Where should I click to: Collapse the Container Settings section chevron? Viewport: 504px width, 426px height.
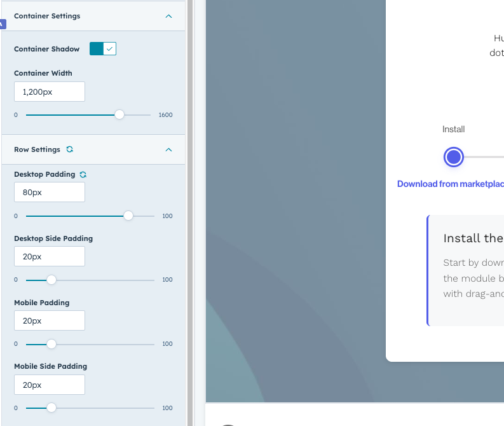pyautogui.click(x=168, y=16)
